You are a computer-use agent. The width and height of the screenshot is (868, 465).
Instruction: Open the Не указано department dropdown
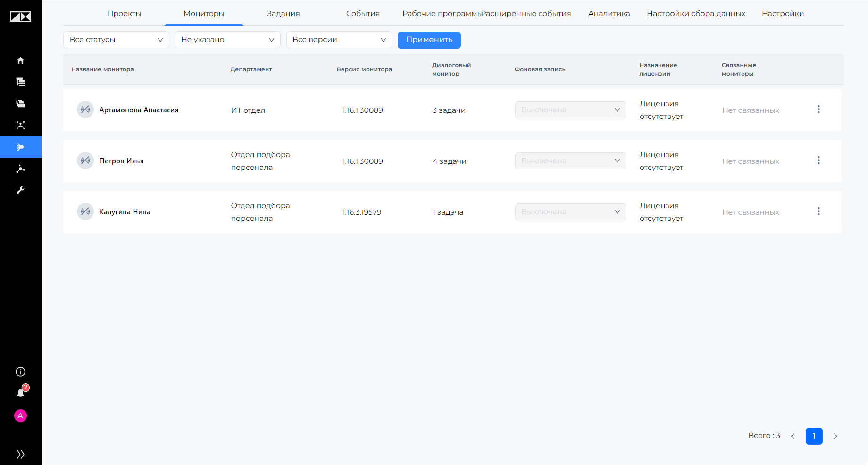(x=227, y=40)
